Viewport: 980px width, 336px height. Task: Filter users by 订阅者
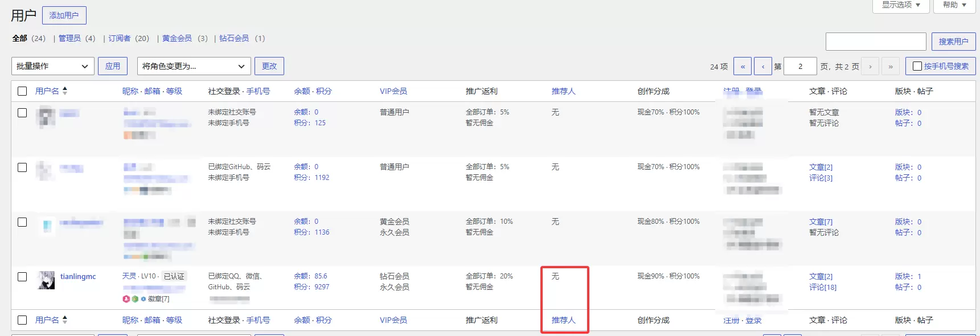[x=120, y=38]
